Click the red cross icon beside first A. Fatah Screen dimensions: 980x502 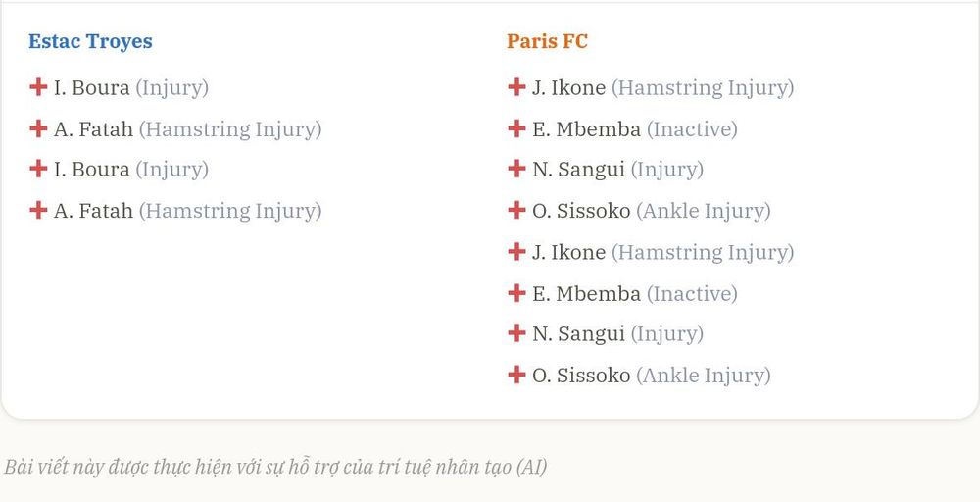[38, 128]
